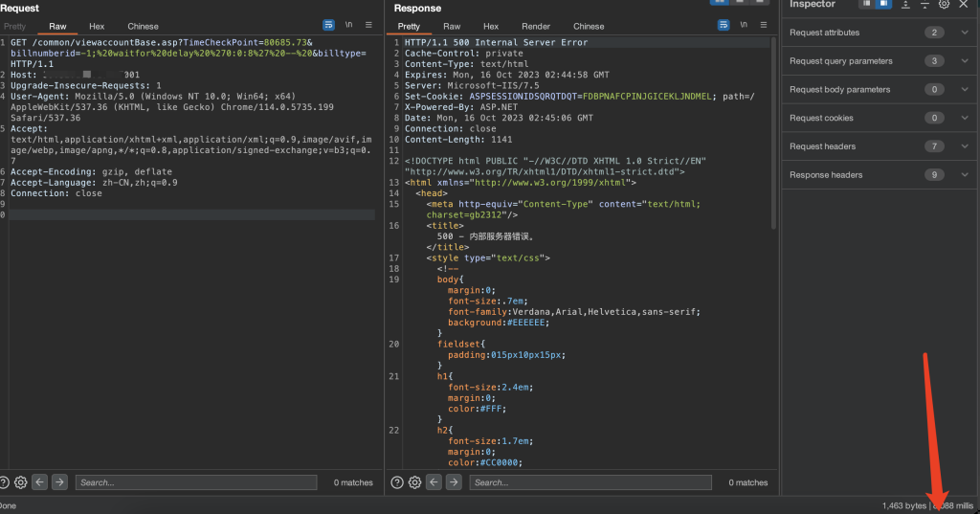Expand Request body parameters section

tap(965, 89)
